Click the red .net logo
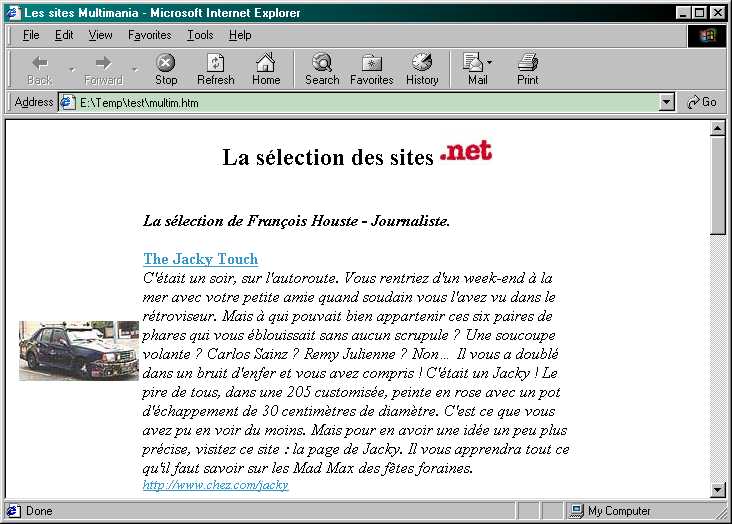Screen dimensions: 732x524 point(465,150)
